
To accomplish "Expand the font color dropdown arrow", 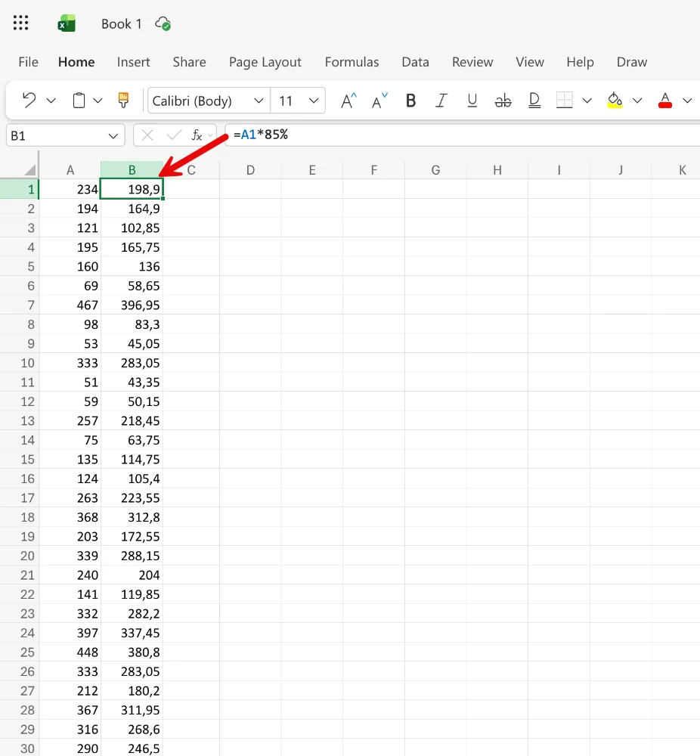I will [x=687, y=101].
